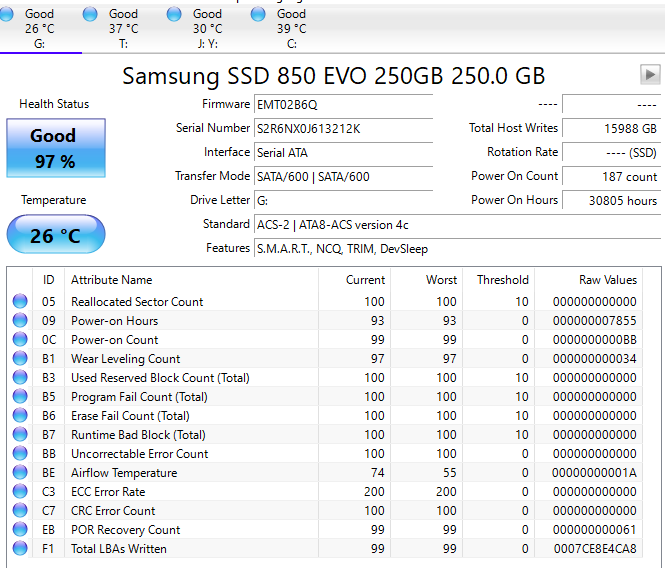Switch to the T: drive tab
This screenshot has height=568, width=665.
click(x=123, y=28)
